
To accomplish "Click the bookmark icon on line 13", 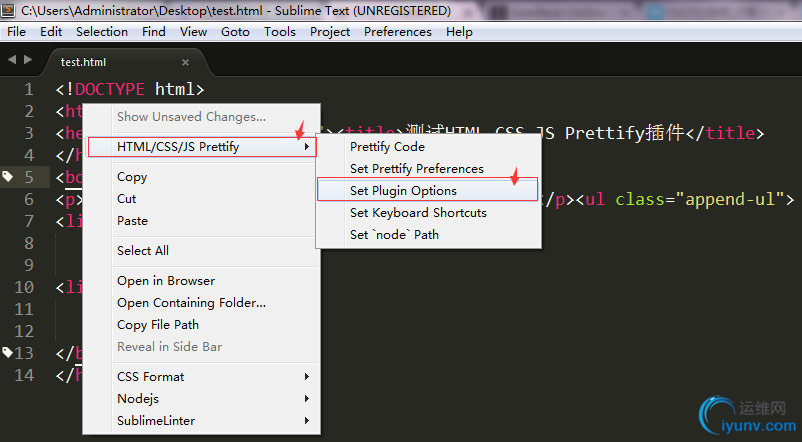I will 8,352.
